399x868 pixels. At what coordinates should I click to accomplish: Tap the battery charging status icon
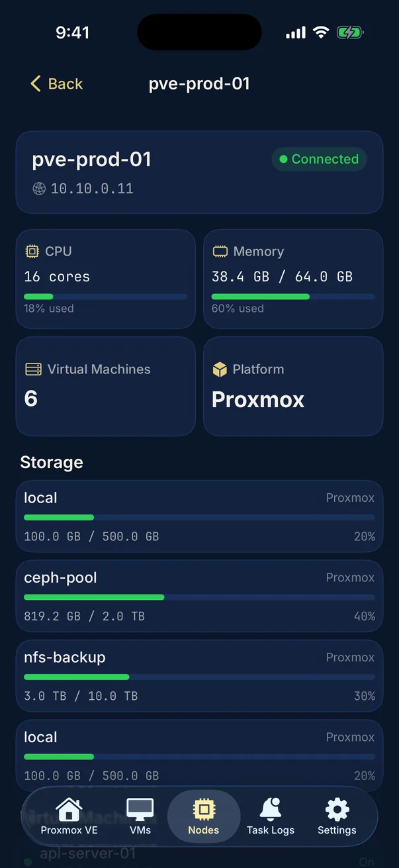pyautogui.click(x=350, y=32)
